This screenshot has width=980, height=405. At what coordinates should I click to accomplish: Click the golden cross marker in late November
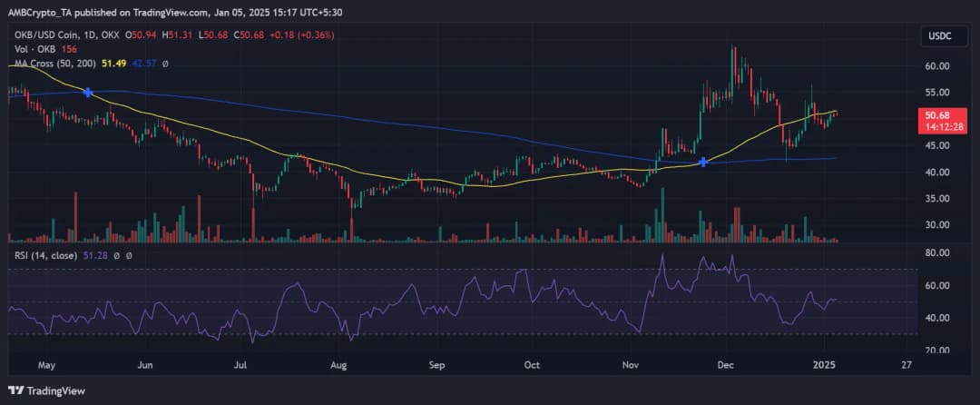pos(703,162)
